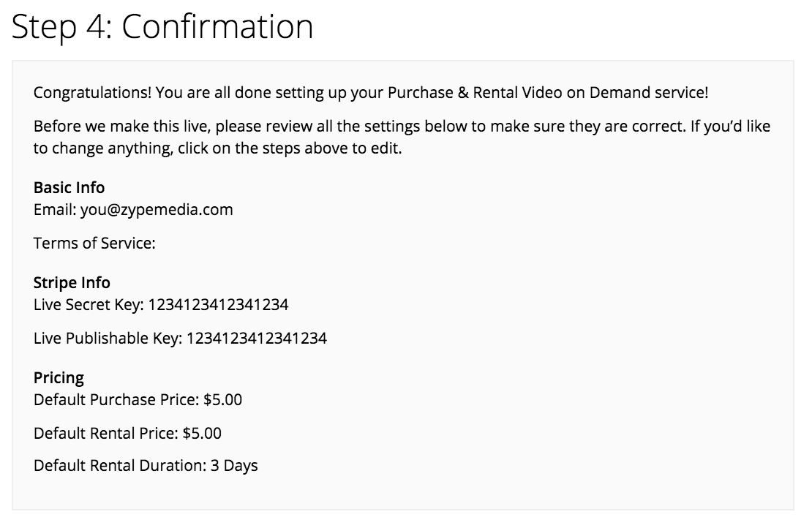Select the you@zypemedia.com email address

point(157,210)
